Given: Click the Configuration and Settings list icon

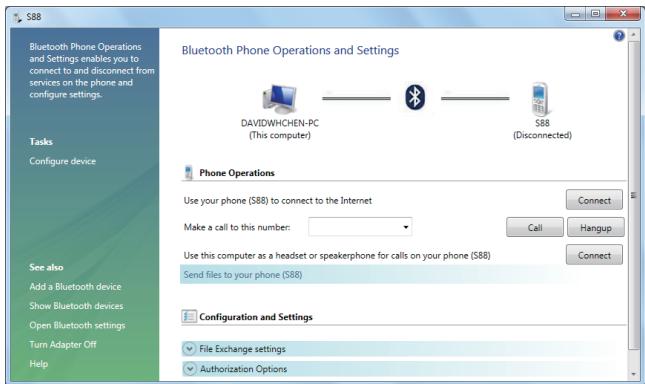Looking at the screenshot, I should tap(189, 317).
